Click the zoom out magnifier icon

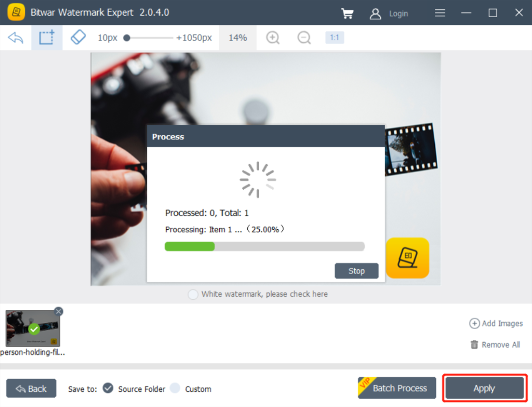[x=303, y=37]
